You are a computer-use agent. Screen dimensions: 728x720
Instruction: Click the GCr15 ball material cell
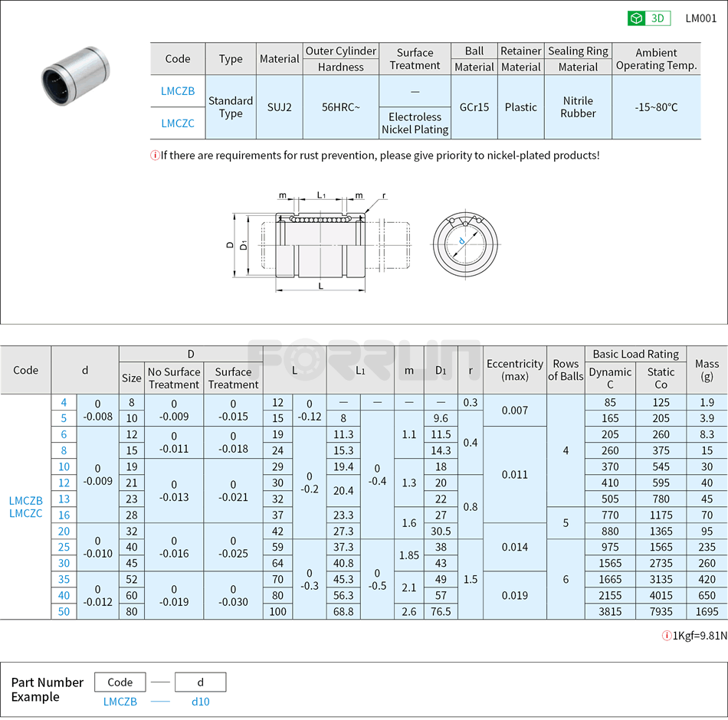tap(474, 107)
